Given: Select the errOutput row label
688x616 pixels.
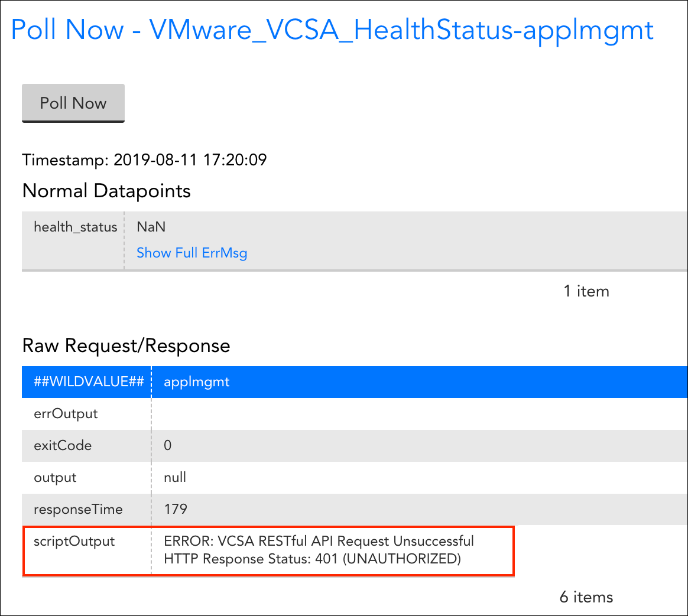Looking at the screenshot, I should 66,414.
